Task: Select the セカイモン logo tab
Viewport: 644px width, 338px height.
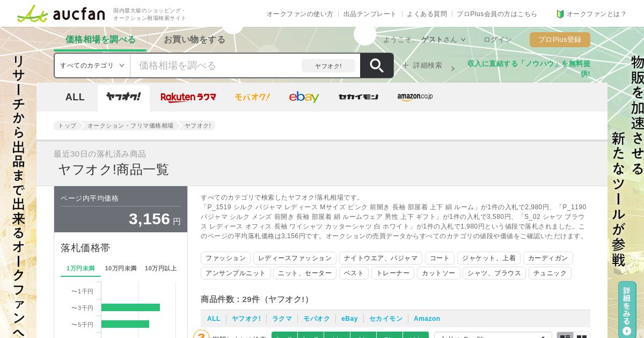Action: click(358, 97)
